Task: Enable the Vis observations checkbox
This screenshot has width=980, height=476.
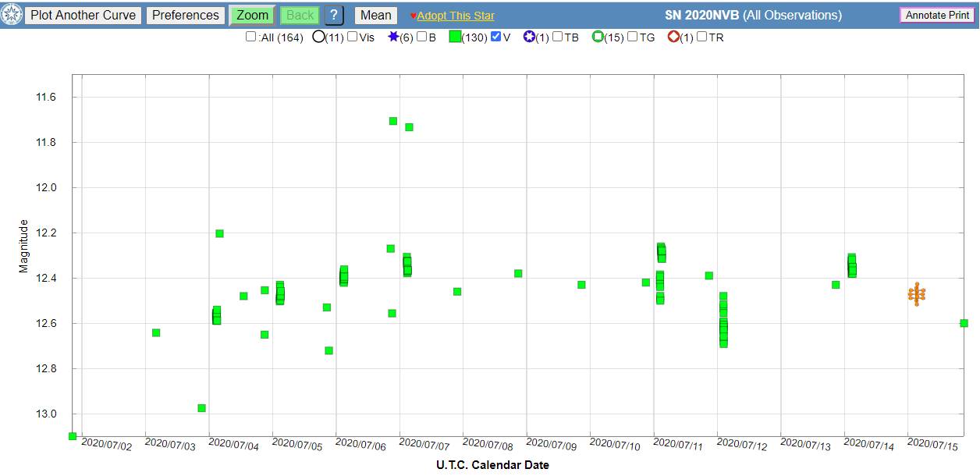Action: pyautogui.click(x=353, y=37)
